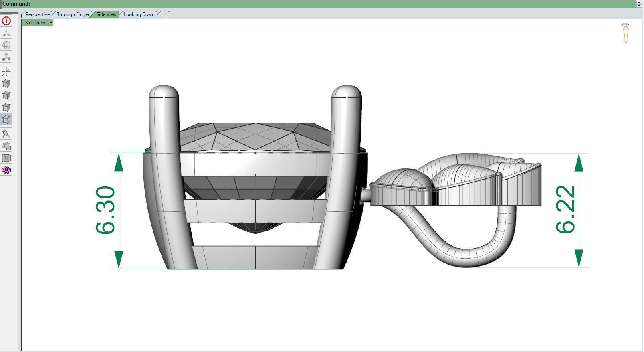
Task: Select the 6.22 dimension text
Action: pyautogui.click(x=566, y=209)
